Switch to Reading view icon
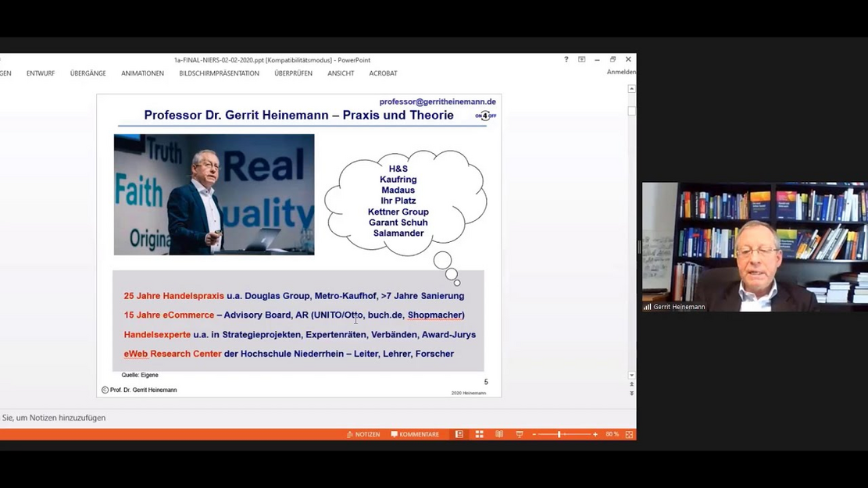This screenshot has width=868, height=488. tap(499, 434)
